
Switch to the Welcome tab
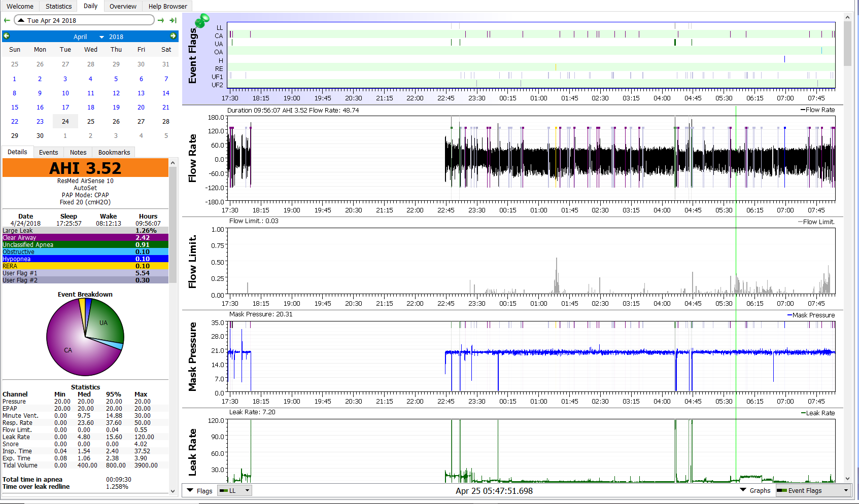pyautogui.click(x=20, y=6)
